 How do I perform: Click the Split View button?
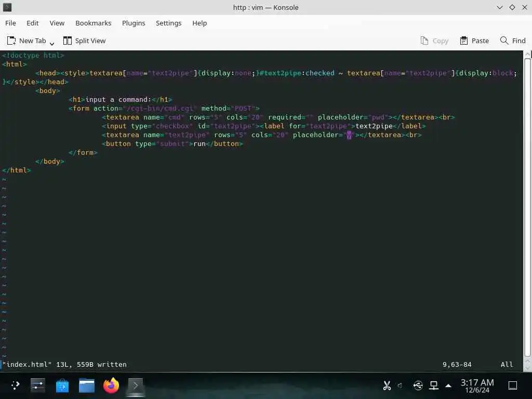[85, 41]
